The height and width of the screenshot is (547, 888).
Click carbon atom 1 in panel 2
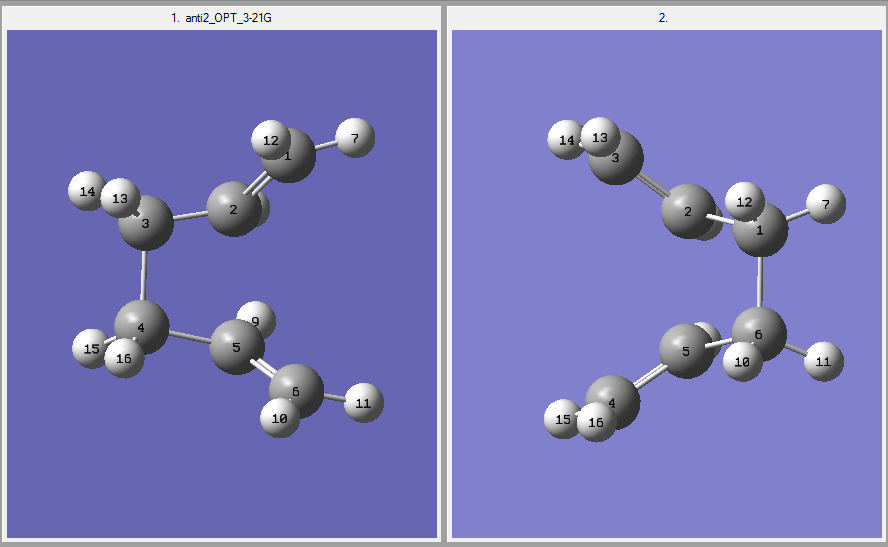point(761,231)
